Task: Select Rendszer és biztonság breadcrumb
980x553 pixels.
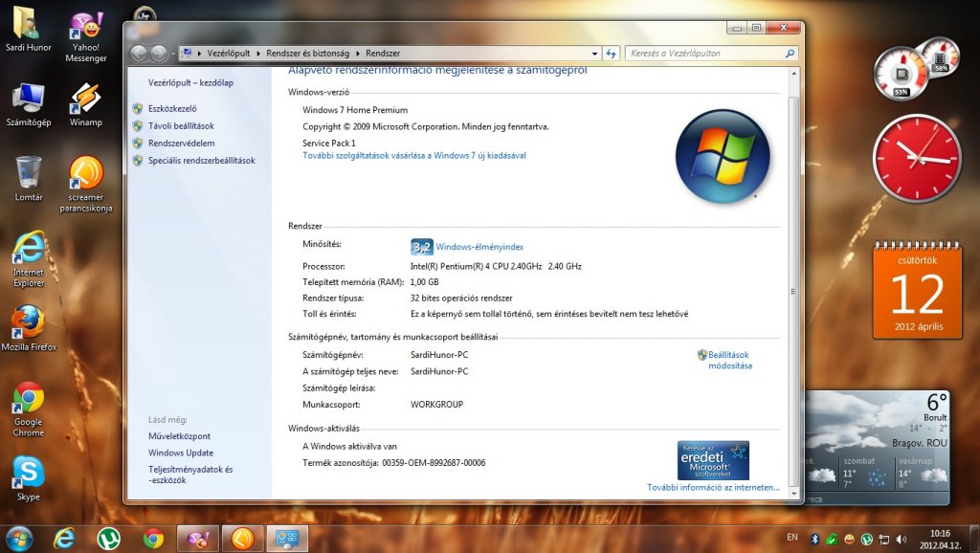Action: coord(308,54)
